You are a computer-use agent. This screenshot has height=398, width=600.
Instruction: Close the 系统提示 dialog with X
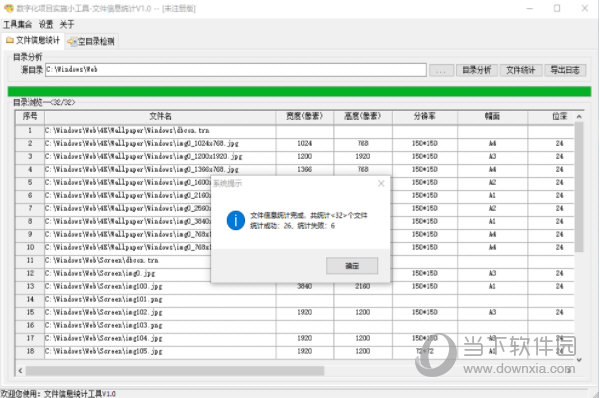[381, 184]
